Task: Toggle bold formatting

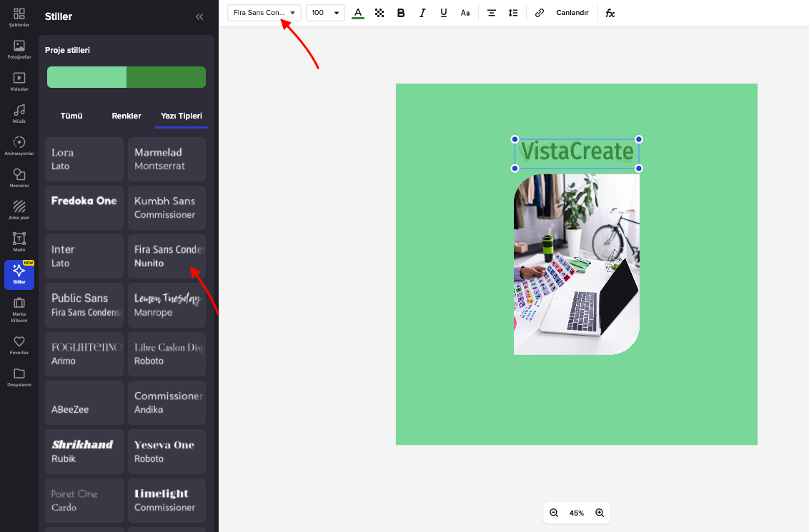Action: (401, 14)
